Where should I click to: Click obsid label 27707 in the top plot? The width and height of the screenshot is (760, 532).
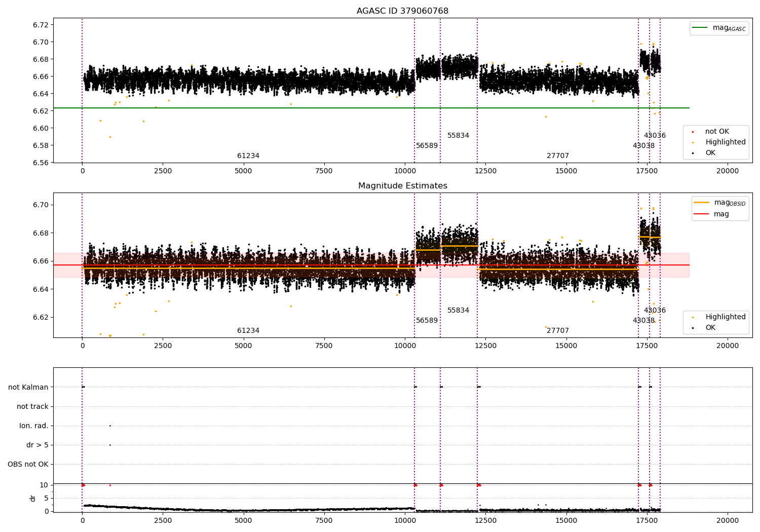[x=558, y=156]
